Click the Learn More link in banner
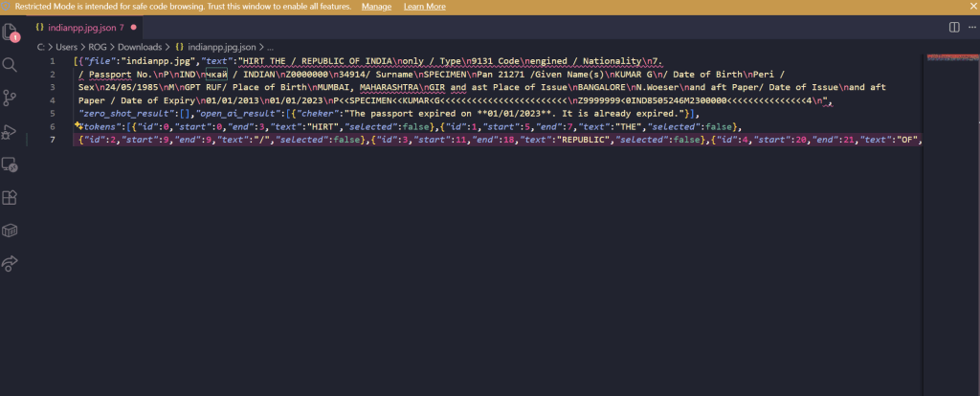Screen dimensions: 980x396 tap(424, 7)
